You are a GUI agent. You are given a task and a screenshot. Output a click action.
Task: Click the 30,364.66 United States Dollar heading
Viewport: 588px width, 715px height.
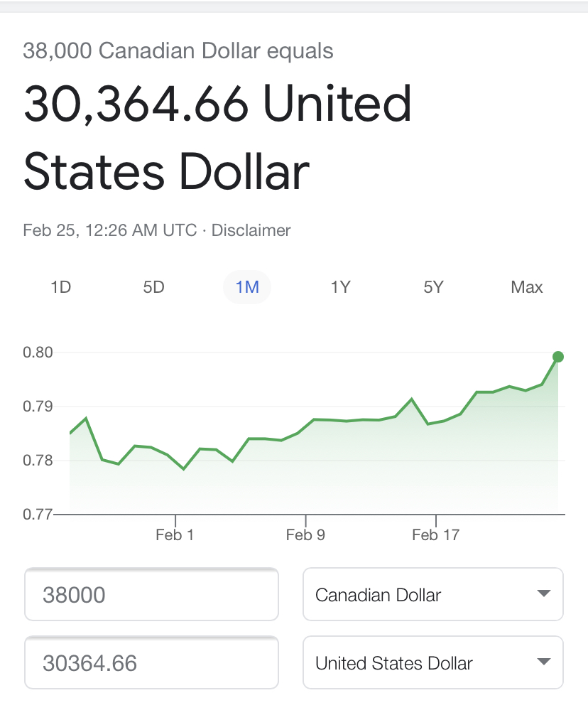[217, 137]
